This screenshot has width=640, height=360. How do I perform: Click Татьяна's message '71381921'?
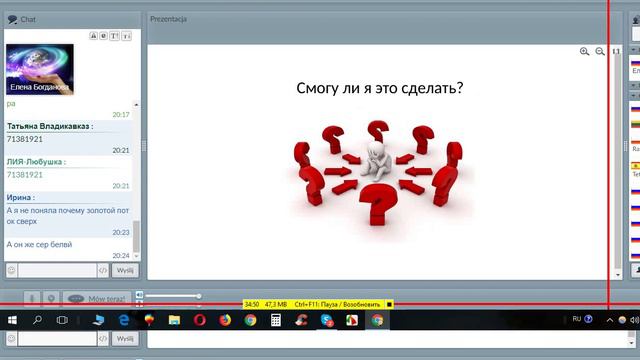point(24,139)
